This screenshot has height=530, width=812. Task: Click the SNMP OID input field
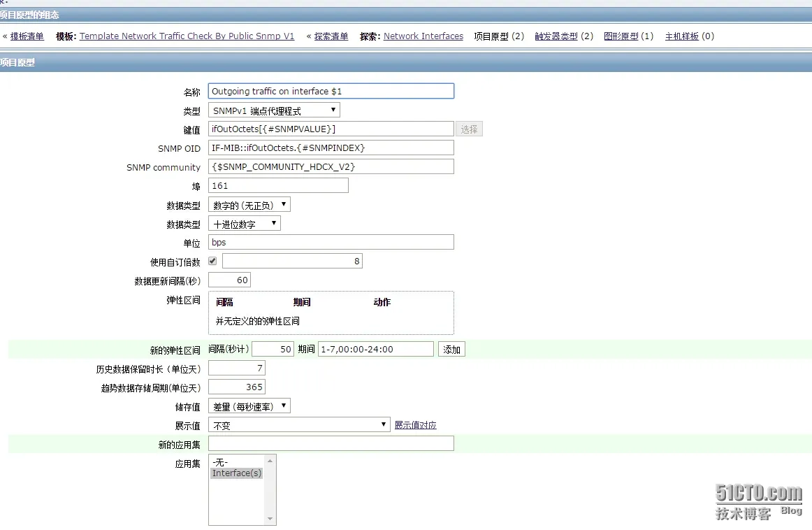(x=331, y=148)
